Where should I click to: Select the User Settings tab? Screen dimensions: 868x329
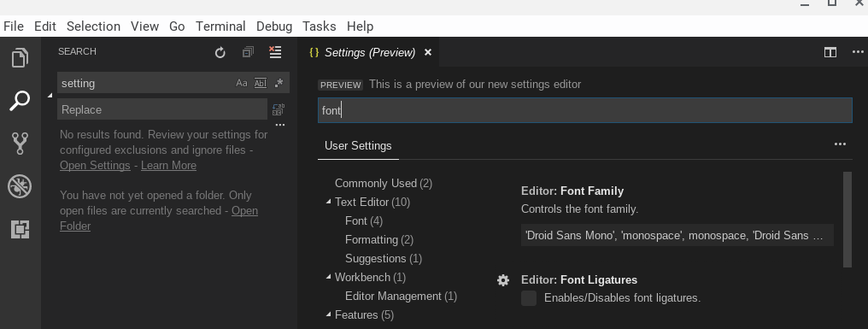[x=358, y=145]
